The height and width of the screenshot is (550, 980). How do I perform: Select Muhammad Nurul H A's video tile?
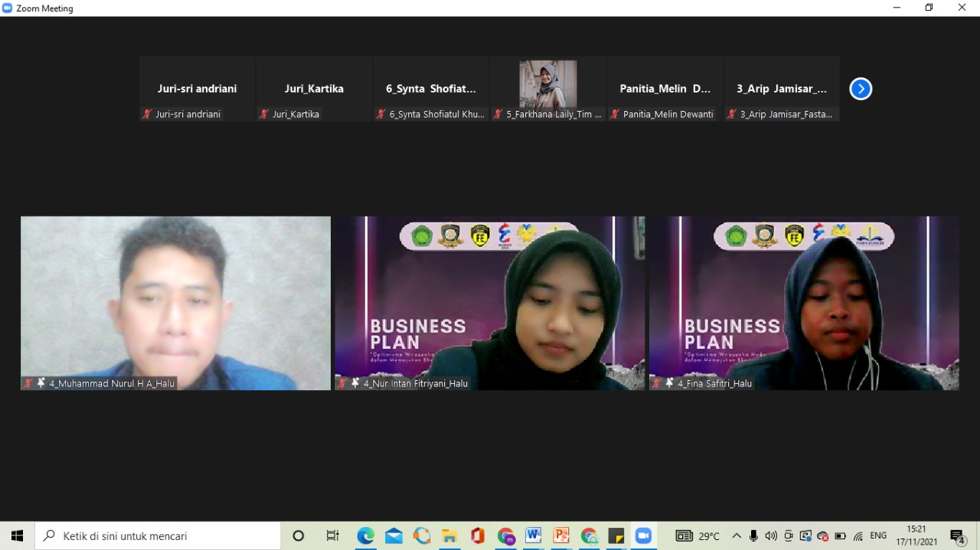[175, 303]
